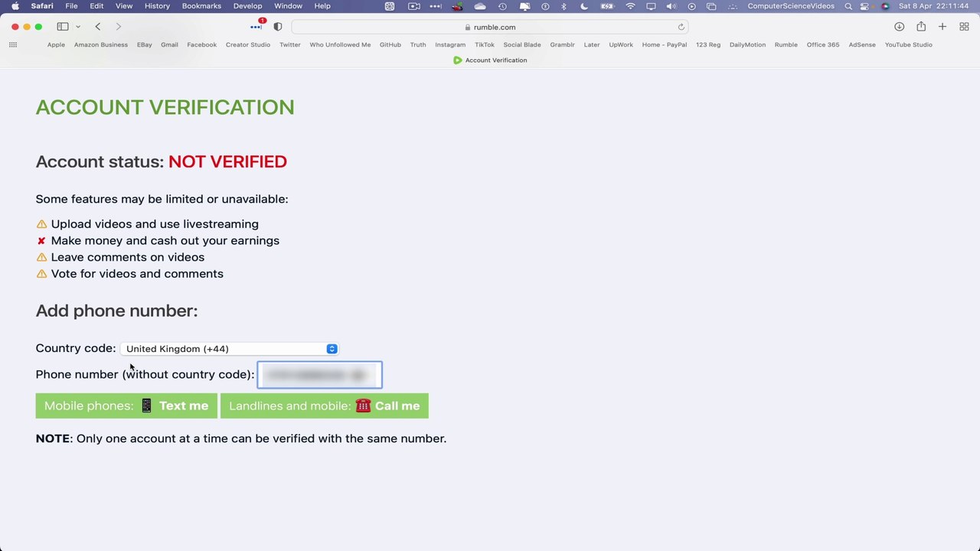980x551 pixels.
Task: Open the Safari menu
Action: click(42, 6)
